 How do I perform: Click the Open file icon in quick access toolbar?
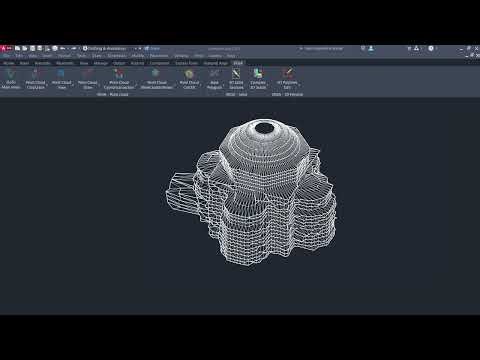[25, 49]
